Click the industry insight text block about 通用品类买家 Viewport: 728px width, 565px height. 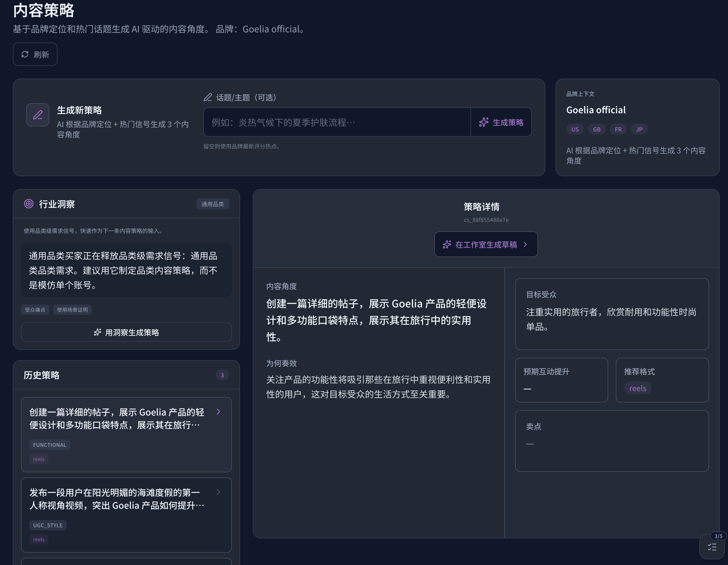[x=126, y=270]
